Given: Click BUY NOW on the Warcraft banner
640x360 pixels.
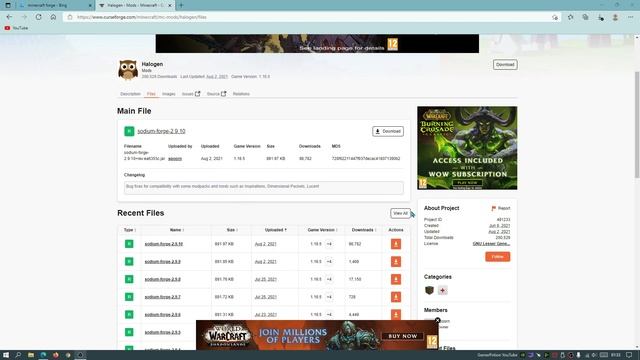Looking at the screenshot, I should tap(402, 336).
